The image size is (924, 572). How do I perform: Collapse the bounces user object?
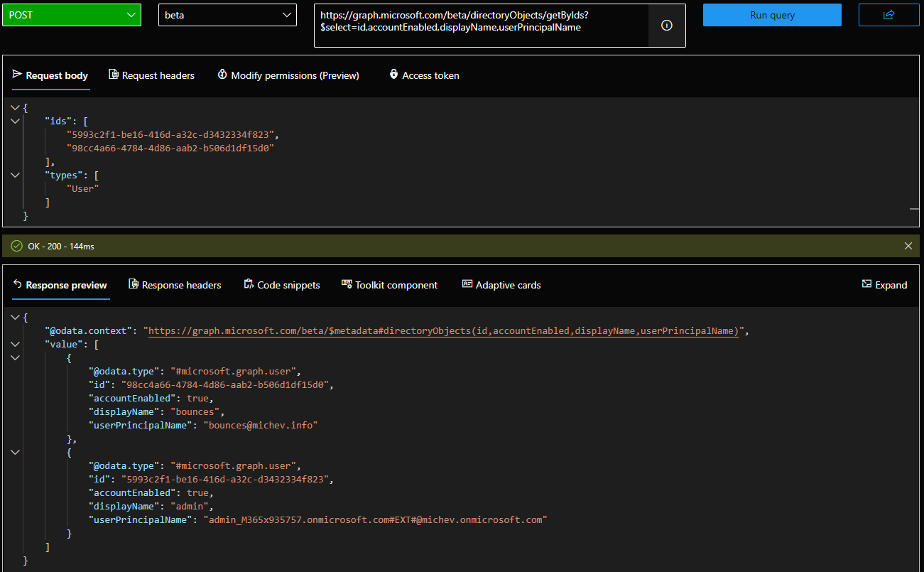coord(16,358)
